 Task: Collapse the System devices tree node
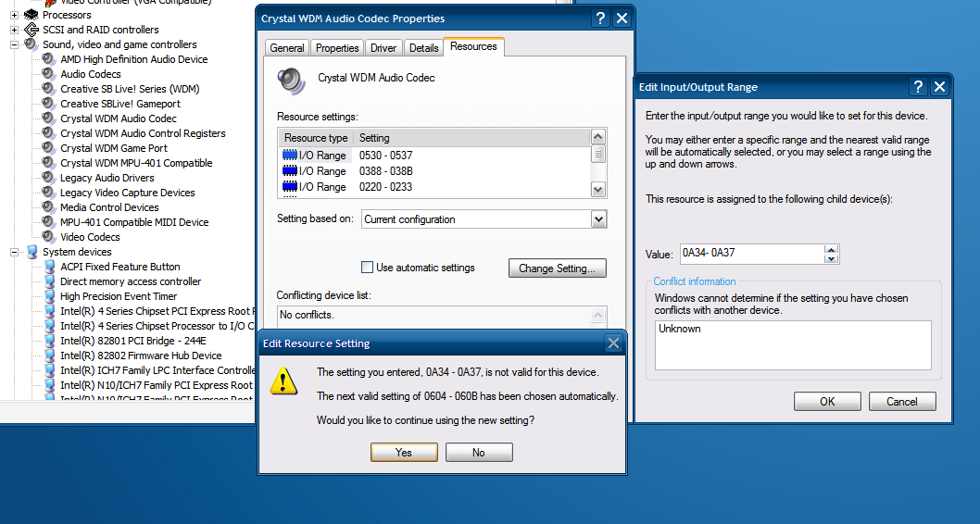coord(15,252)
